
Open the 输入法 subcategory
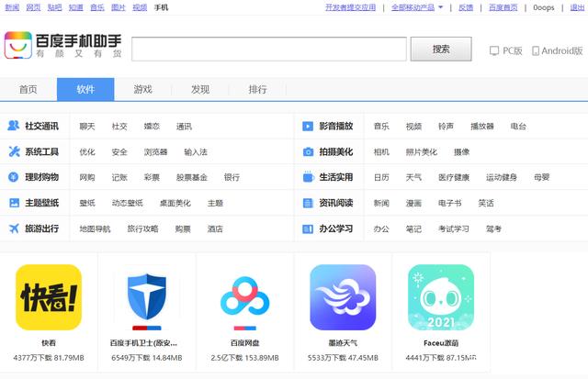(x=196, y=152)
